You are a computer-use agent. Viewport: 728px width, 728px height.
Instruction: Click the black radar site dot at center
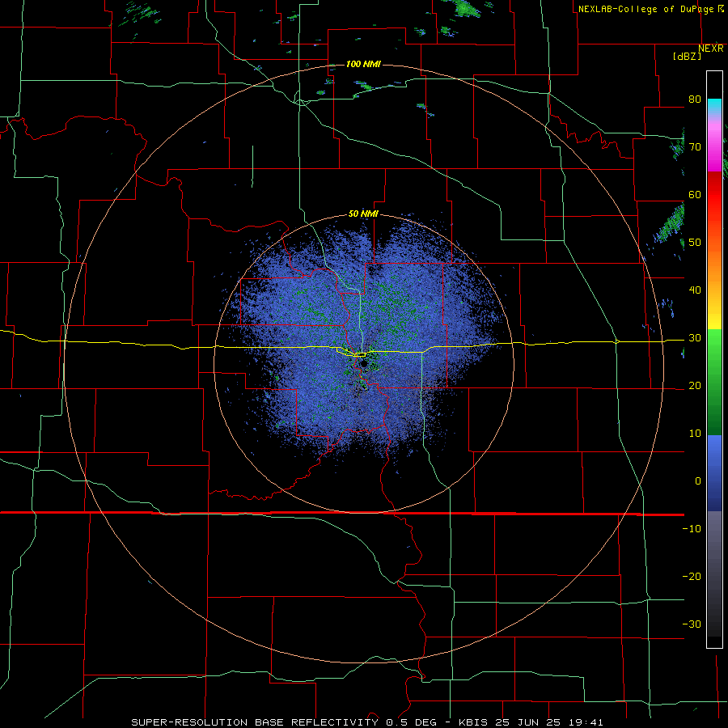tap(363, 363)
